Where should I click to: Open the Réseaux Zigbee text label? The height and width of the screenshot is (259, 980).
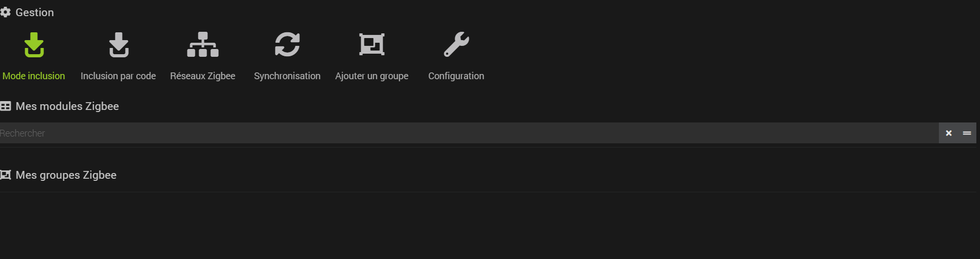point(203,76)
